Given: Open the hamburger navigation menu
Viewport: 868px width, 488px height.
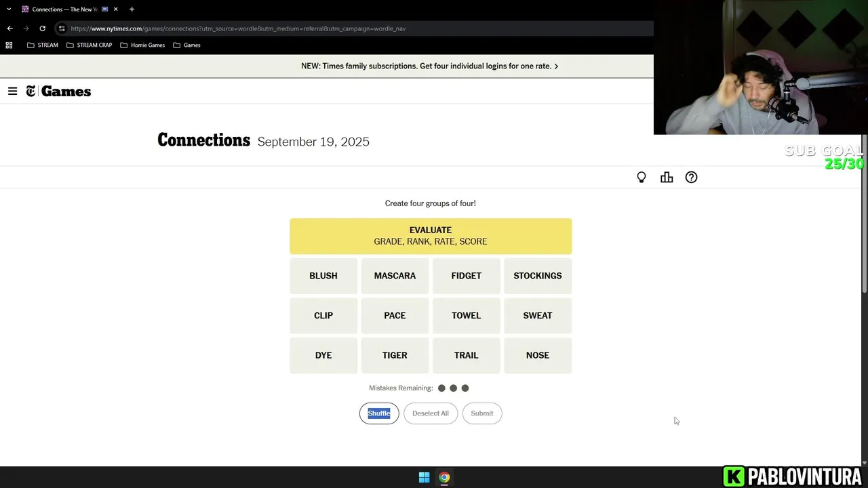Looking at the screenshot, I should pyautogui.click(x=12, y=91).
